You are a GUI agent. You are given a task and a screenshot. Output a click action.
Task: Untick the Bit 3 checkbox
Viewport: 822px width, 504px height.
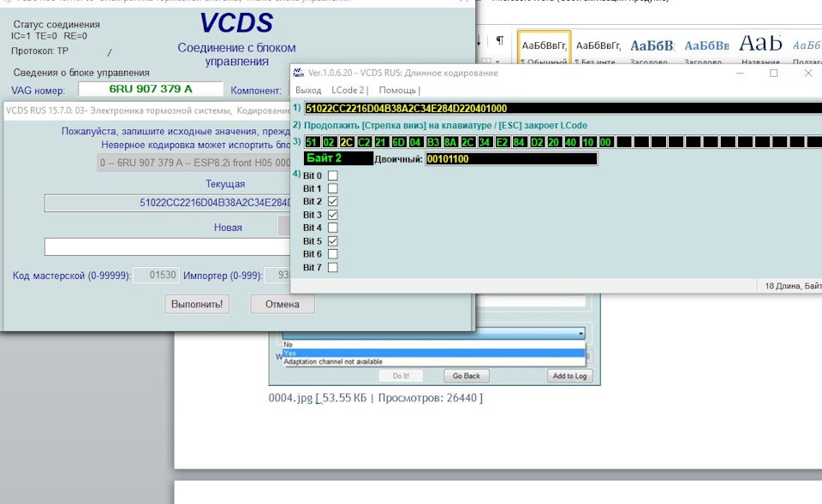[332, 215]
